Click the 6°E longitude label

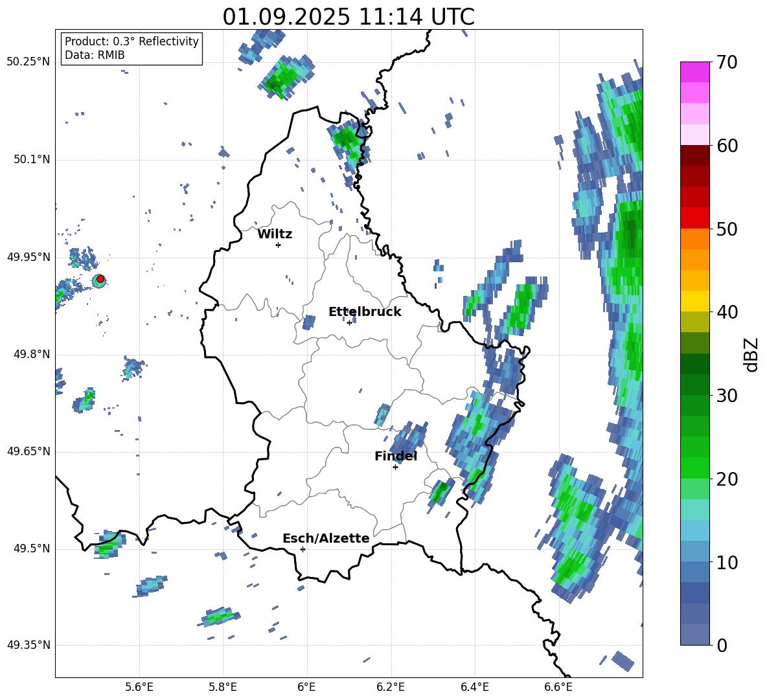click(x=306, y=687)
